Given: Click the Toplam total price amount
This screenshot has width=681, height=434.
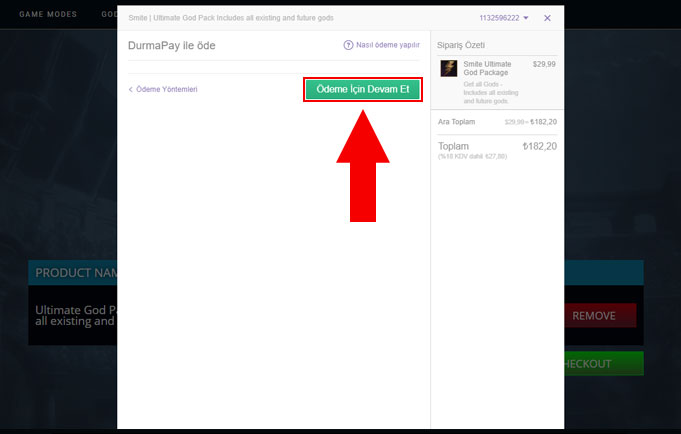Looking at the screenshot, I should point(539,146).
